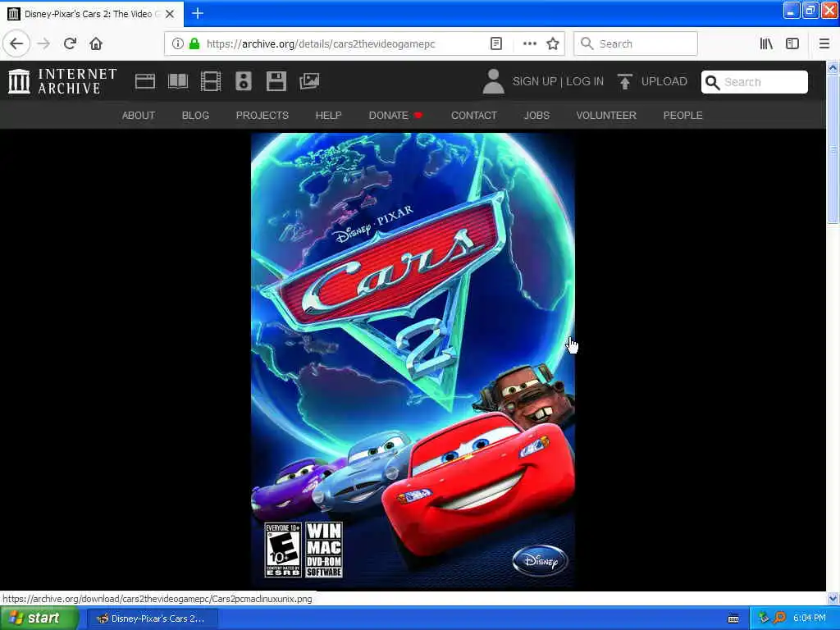Click the user avatar icon
Image resolution: width=840 pixels, height=630 pixels.
[x=493, y=81]
